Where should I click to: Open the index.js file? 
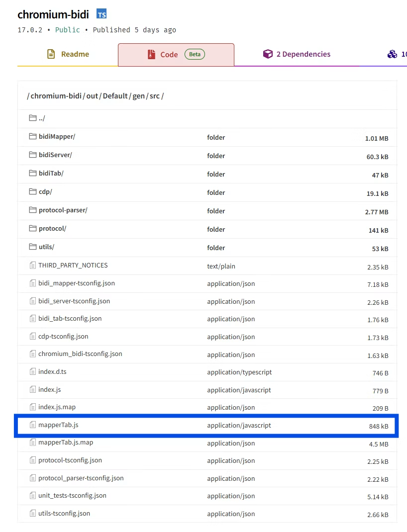pyautogui.click(x=50, y=389)
